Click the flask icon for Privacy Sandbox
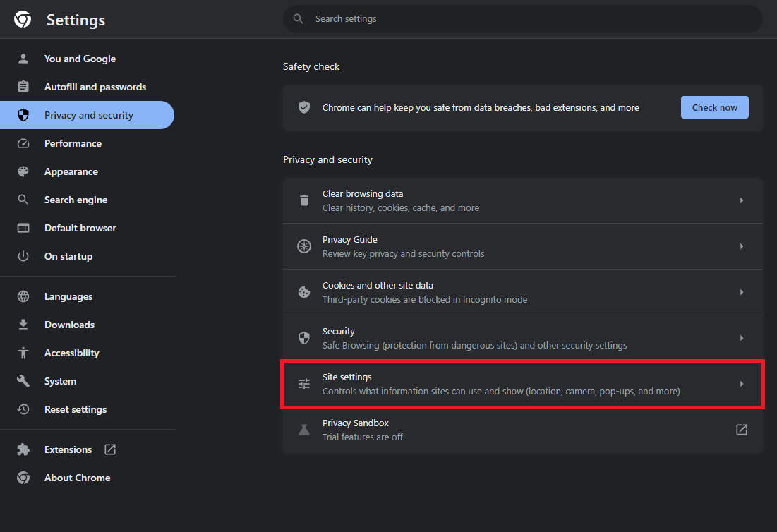Viewport: 777px width, 532px height. pyautogui.click(x=303, y=430)
